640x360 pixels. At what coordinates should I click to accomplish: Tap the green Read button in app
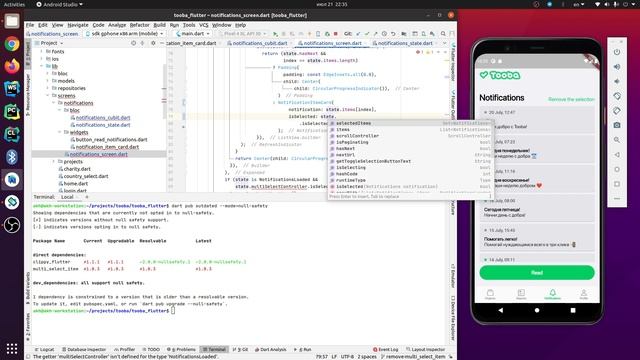coord(537,273)
